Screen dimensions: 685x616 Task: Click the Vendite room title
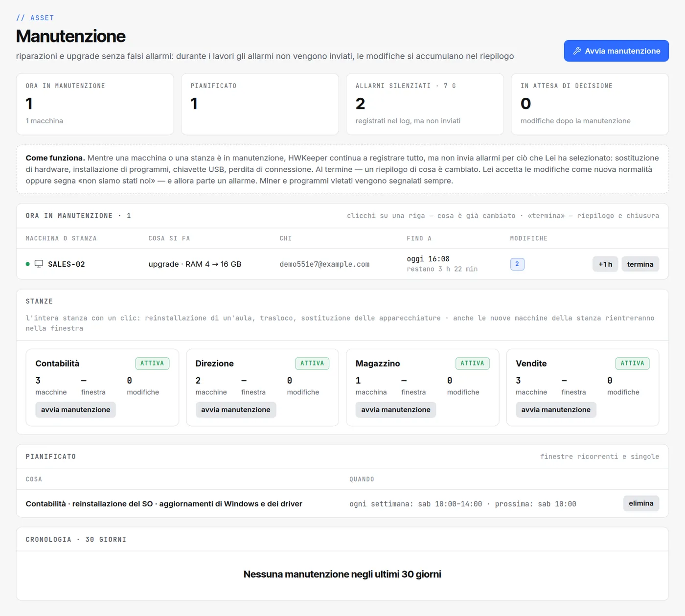tap(531, 364)
